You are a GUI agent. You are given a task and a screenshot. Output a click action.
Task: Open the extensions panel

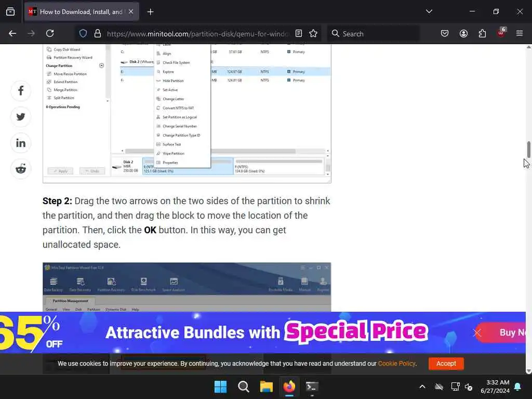point(482,34)
